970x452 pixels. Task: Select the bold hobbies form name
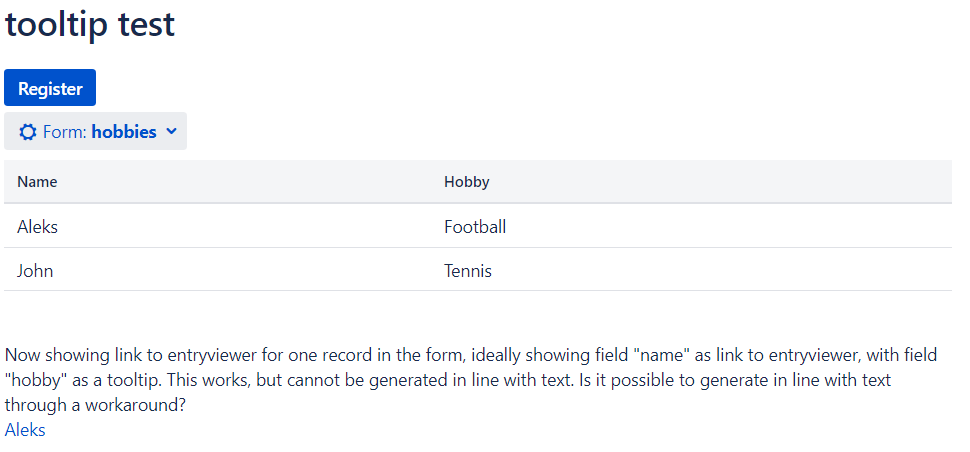124,132
